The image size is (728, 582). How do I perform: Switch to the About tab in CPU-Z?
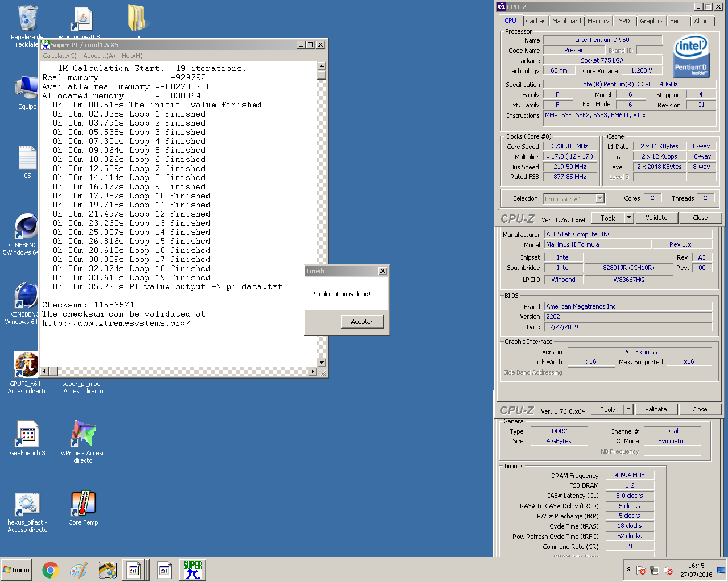(702, 21)
